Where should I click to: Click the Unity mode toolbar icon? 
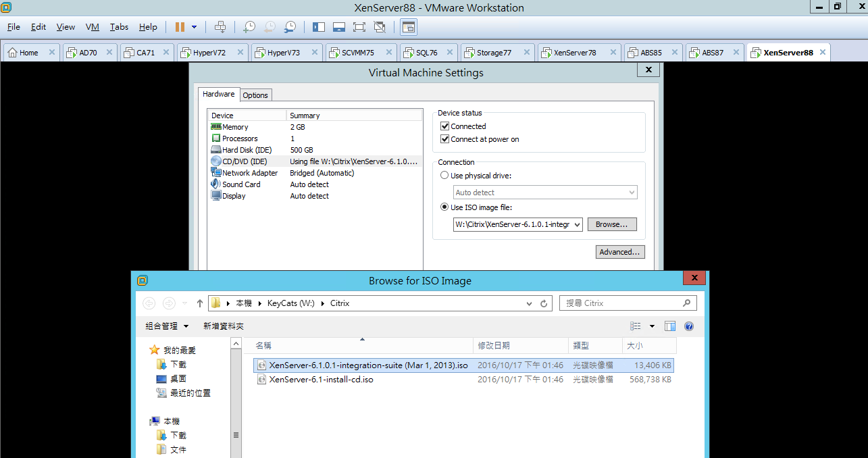point(379,27)
